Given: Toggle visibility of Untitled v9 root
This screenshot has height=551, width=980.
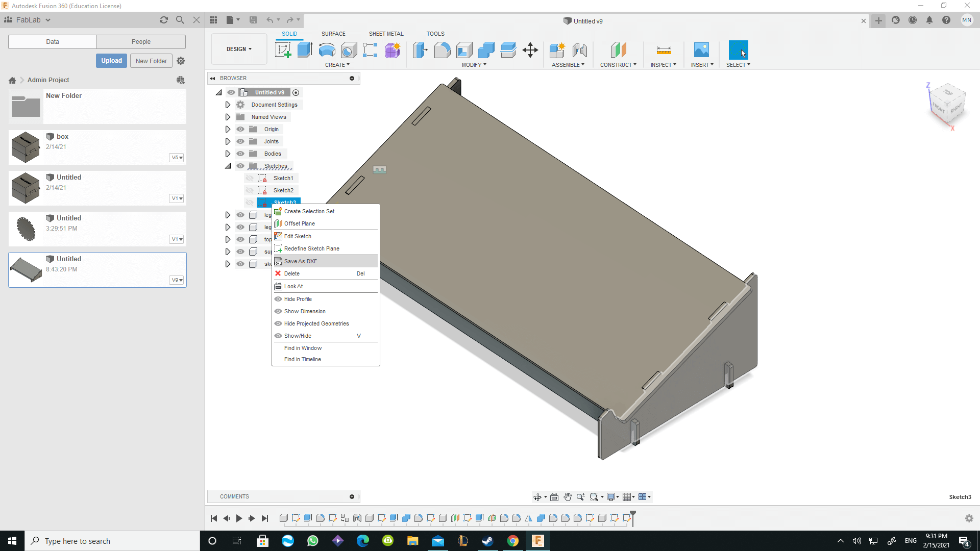Looking at the screenshot, I should pos(231,92).
